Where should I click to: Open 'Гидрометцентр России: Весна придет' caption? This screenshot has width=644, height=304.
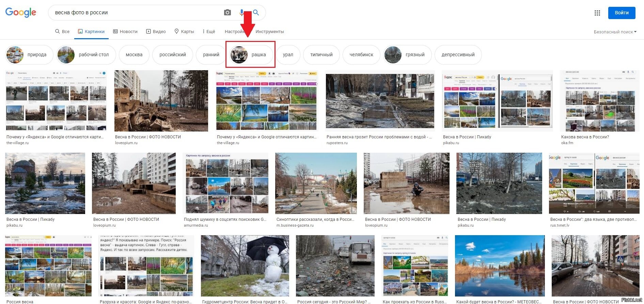pos(245,302)
